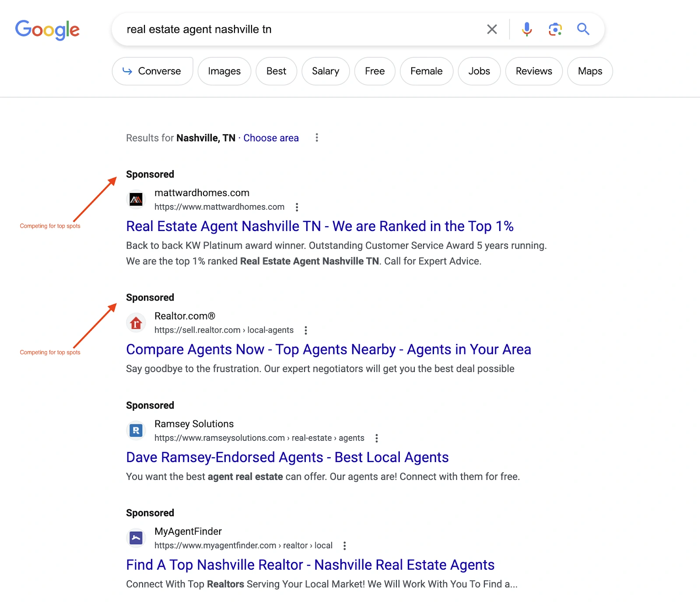Open three-dot menu for Realtor.com ad
This screenshot has width=700, height=606.
[x=306, y=330]
